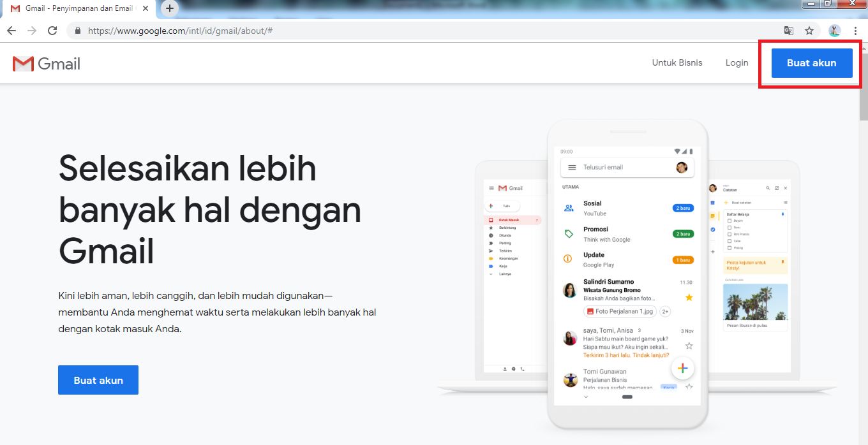Click the translate page icon
The image size is (868, 445).
click(x=789, y=31)
